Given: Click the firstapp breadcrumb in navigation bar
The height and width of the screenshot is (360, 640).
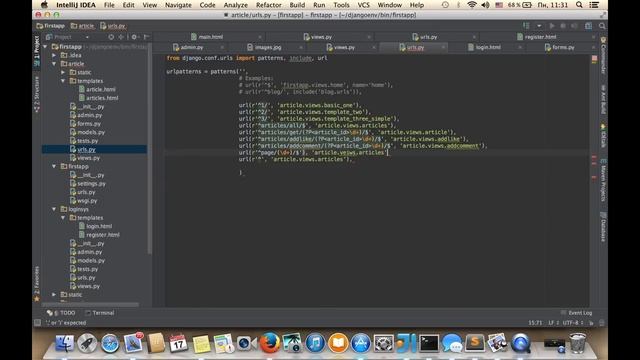Looking at the screenshot, I should (51, 26).
